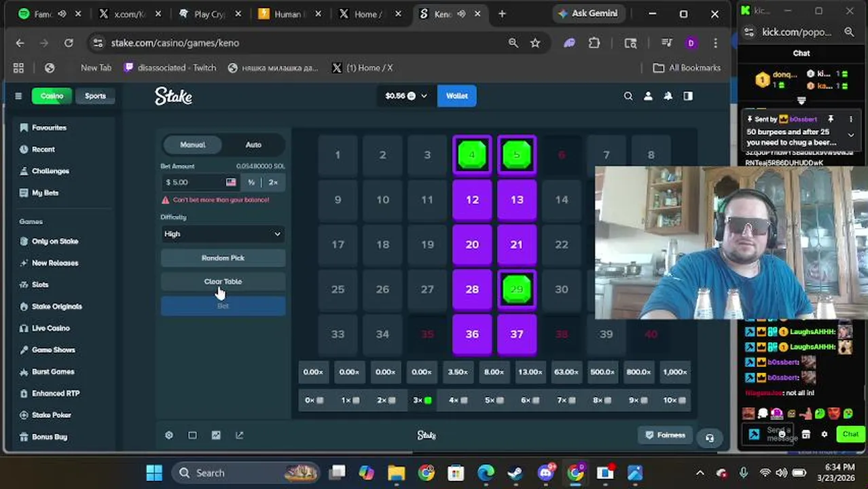Open game settings gear below Keno board
The image size is (868, 489).
pos(169,435)
